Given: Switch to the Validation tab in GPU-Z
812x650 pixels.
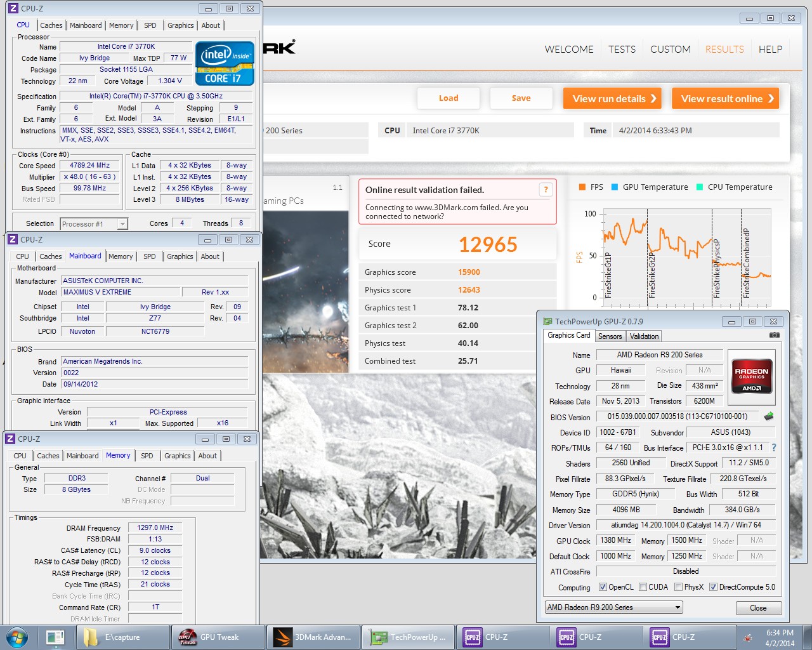Looking at the screenshot, I should coord(645,336).
